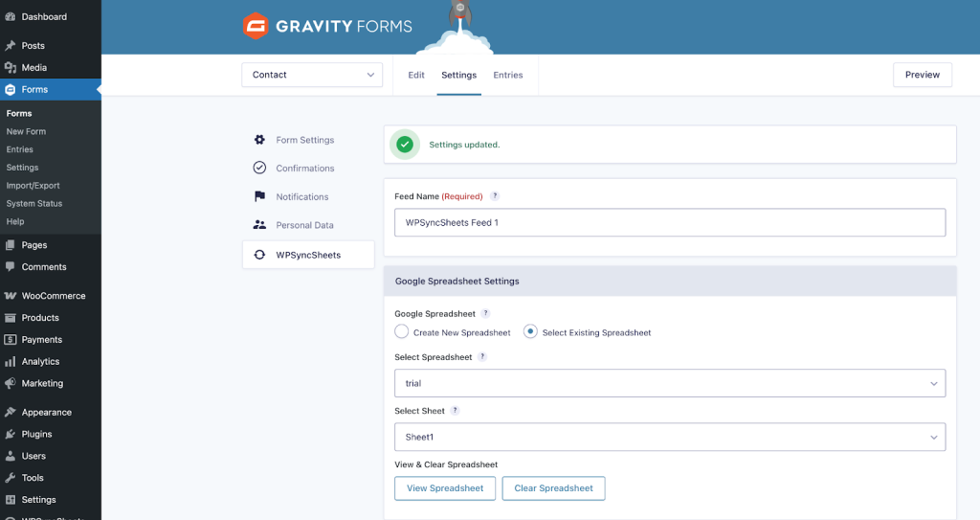Click into the Feed Name text field
The image size is (980, 520).
coord(669,222)
